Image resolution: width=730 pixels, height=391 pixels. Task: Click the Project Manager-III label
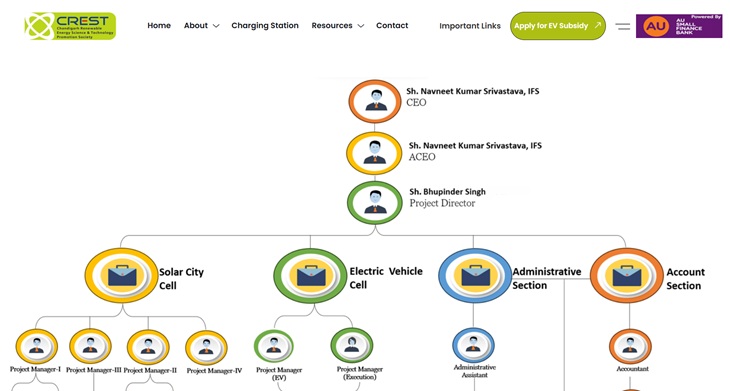click(94, 370)
